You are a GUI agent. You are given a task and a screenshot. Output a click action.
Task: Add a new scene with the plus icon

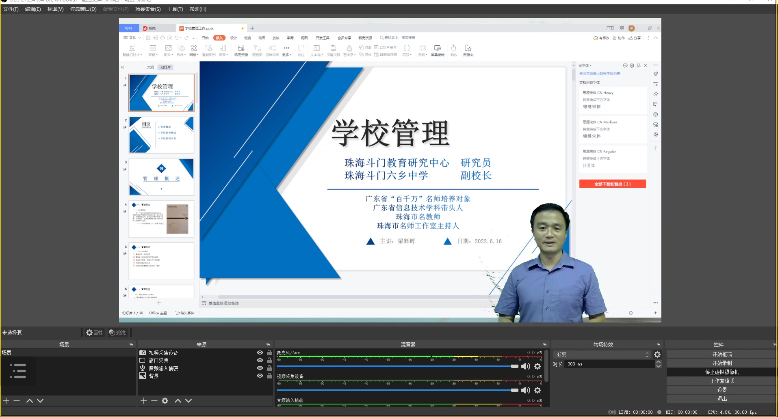click(5, 400)
